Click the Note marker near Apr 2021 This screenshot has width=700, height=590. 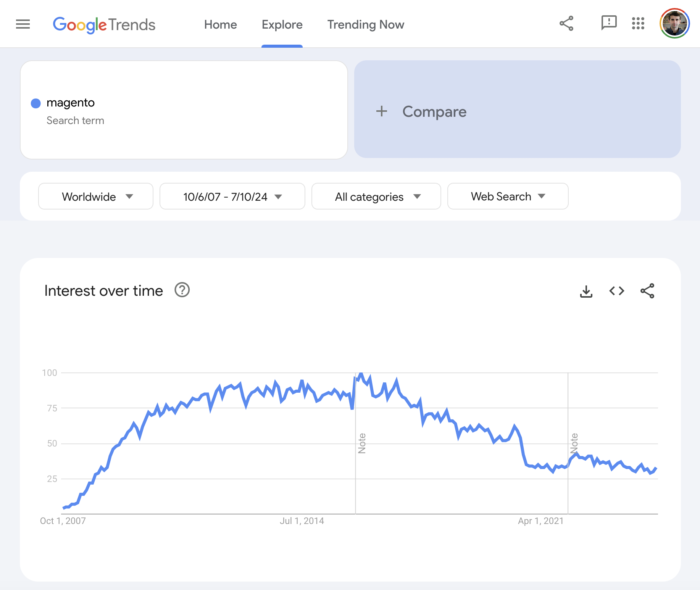pyautogui.click(x=574, y=443)
